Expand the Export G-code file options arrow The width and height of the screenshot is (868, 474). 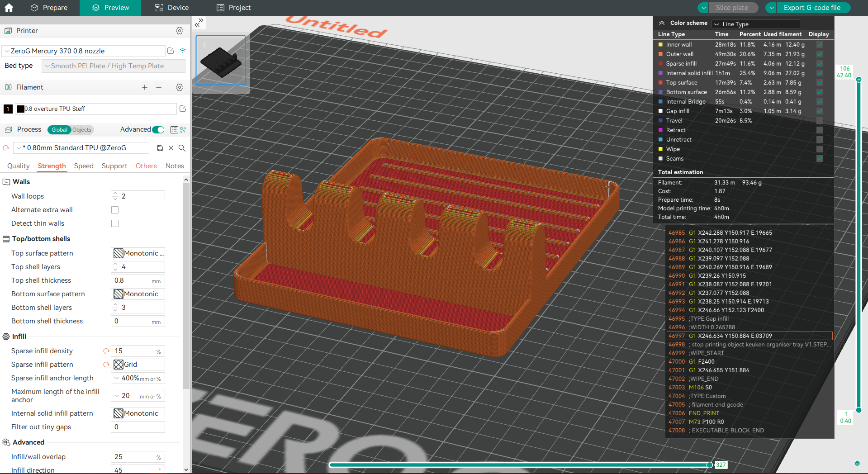[771, 8]
